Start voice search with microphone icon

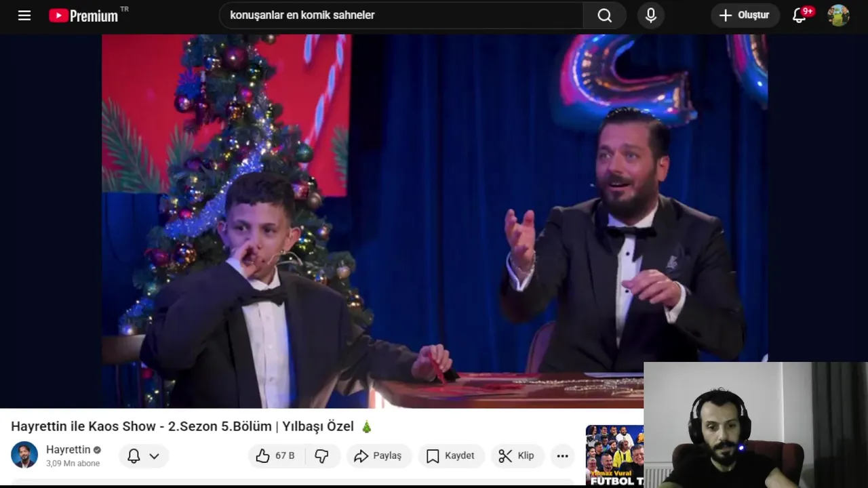coord(651,15)
